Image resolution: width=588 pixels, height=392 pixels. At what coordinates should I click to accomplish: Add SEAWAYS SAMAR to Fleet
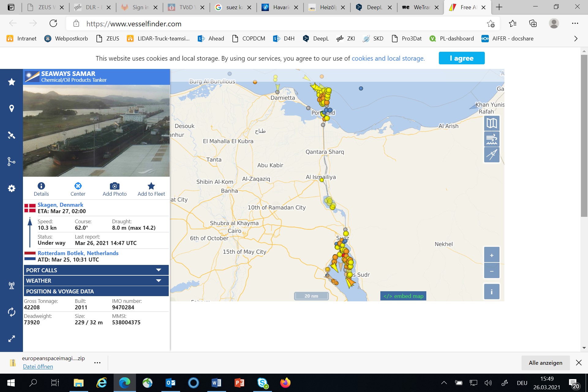(151, 189)
